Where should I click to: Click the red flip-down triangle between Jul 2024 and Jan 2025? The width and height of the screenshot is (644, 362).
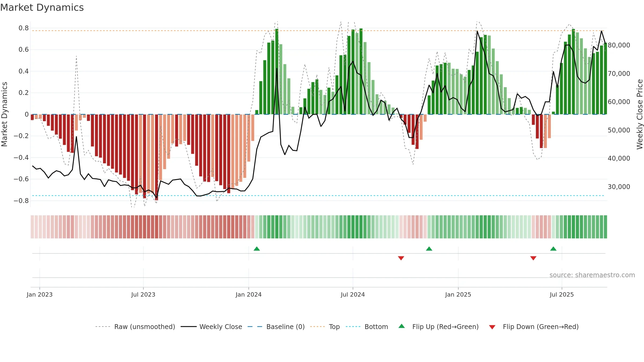click(x=401, y=258)
